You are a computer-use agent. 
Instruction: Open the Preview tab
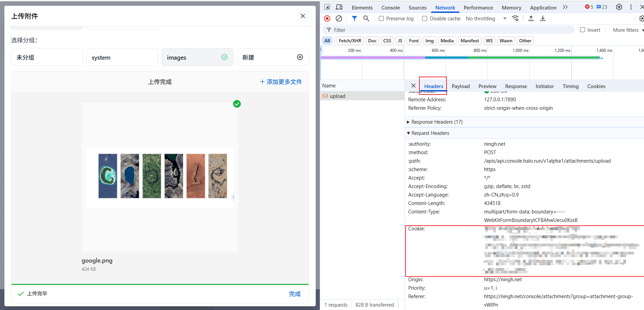[x=487, y=86]
